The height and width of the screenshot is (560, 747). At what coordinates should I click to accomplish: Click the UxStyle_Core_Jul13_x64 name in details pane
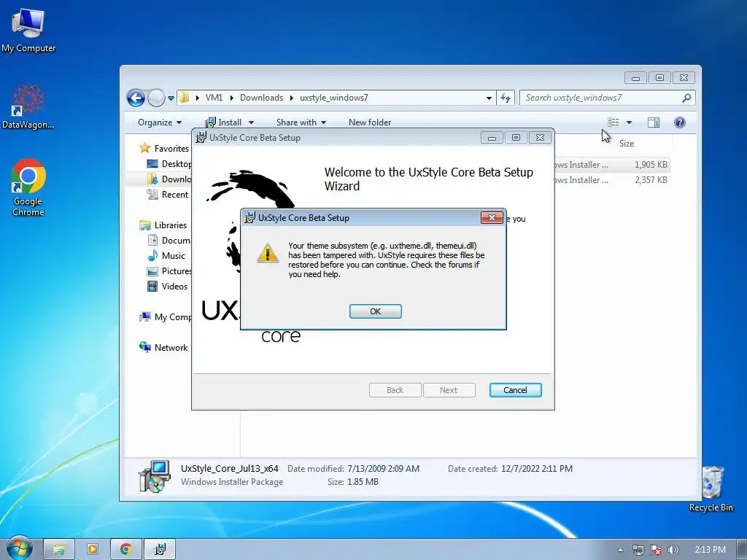(230, 469)
